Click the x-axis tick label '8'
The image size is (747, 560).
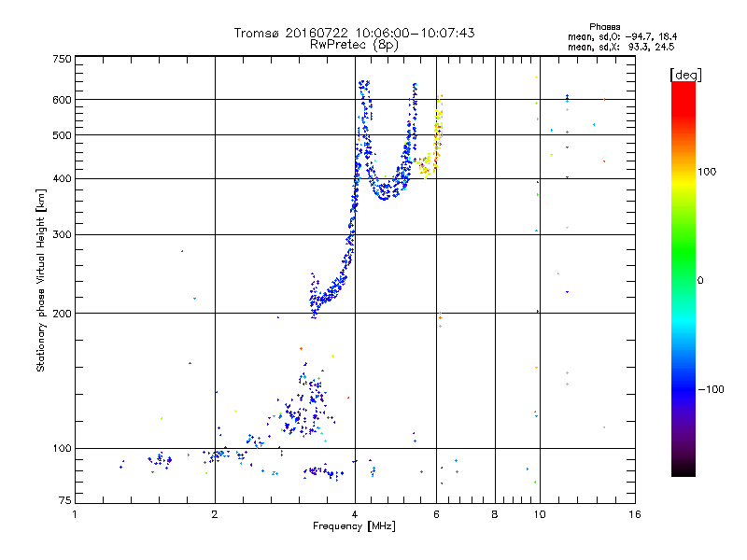coord(495,514)
